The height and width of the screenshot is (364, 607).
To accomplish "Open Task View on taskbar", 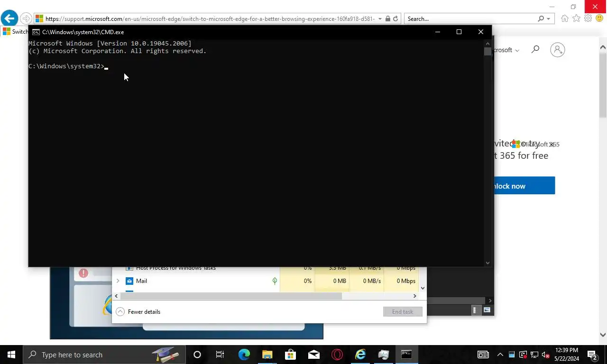I will click(220, 355).
